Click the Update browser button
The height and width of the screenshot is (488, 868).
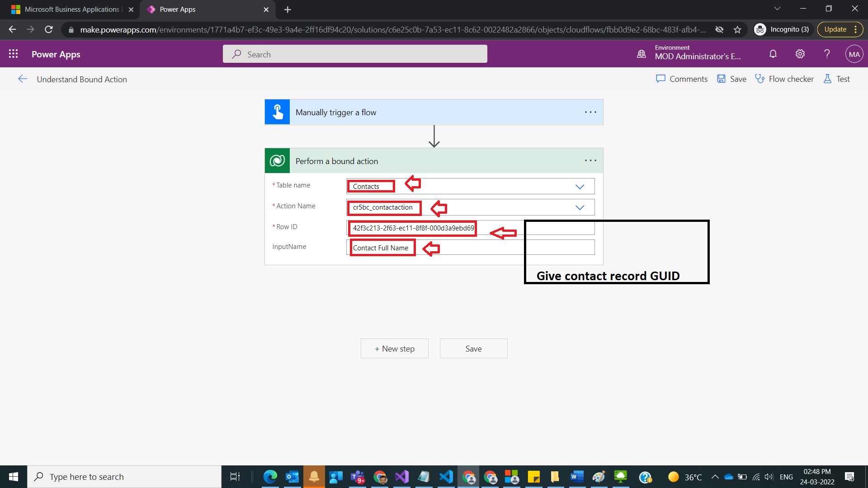click(x=835, y=29)
